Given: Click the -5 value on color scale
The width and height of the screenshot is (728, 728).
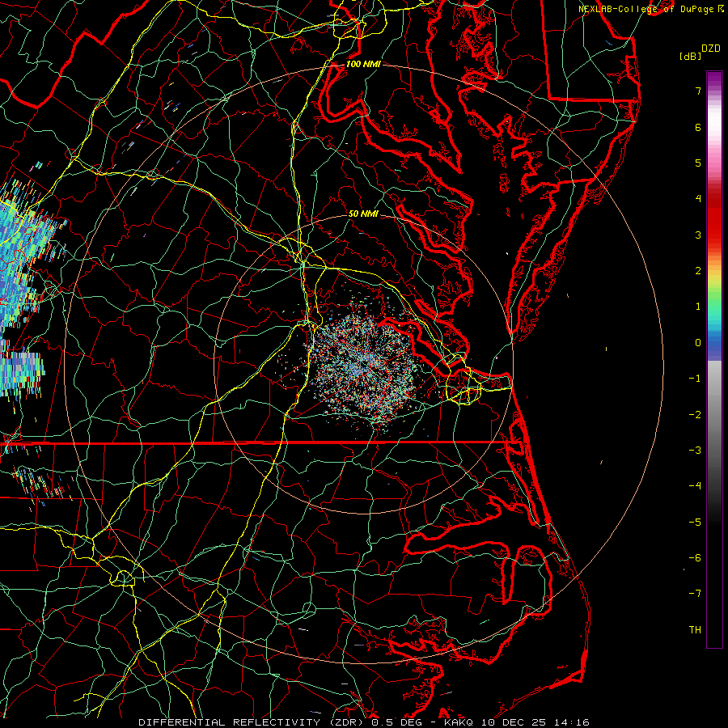Looking at the screenshot, I should (x=695, y=523).
